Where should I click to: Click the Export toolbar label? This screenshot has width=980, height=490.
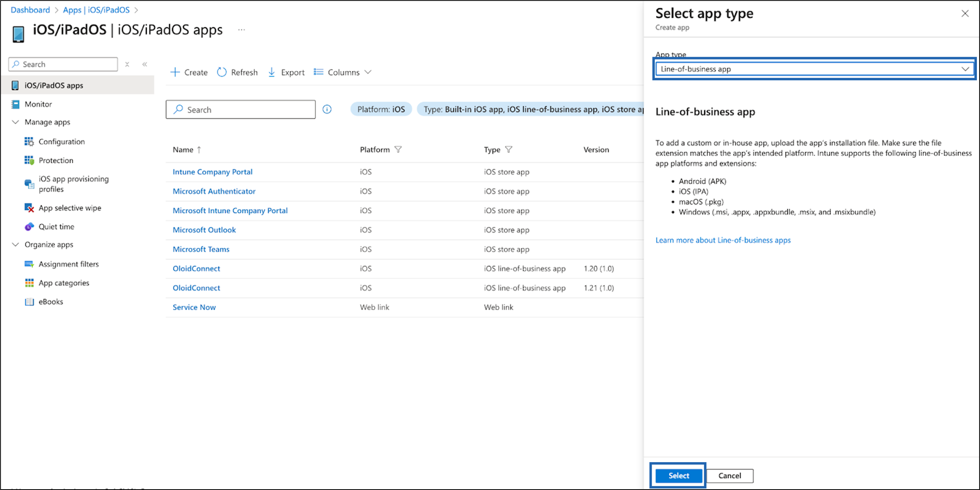click(x=293, y=72)
